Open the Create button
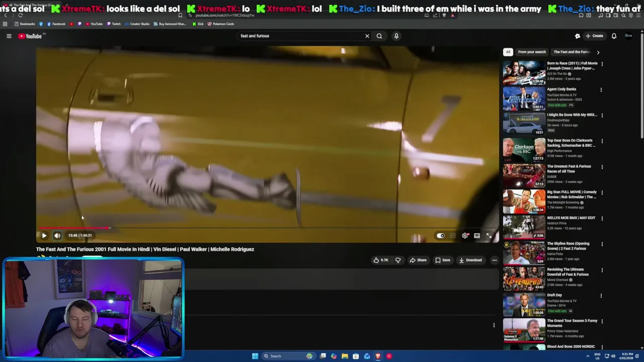The height and width of the screenshot is (362, 644). [594, 36]
